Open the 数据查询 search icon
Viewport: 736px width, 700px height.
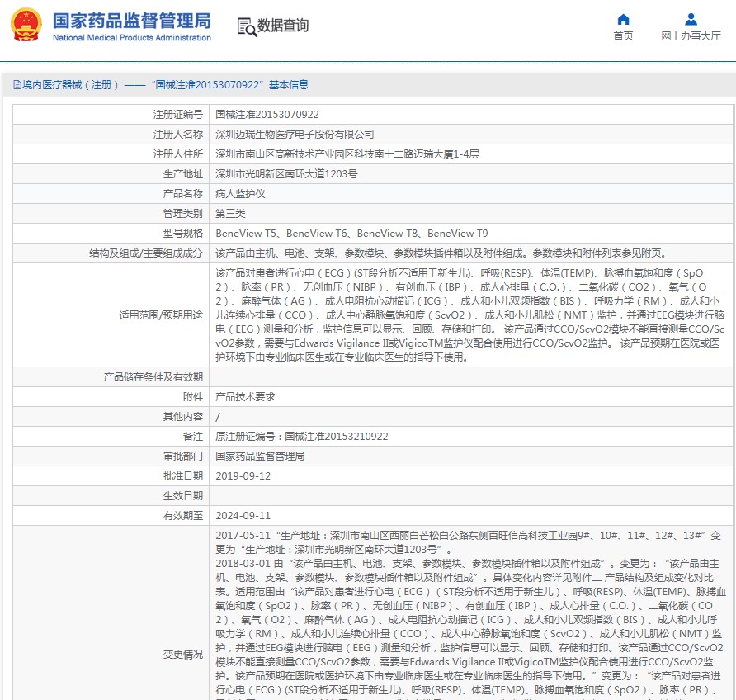[247, 26]
